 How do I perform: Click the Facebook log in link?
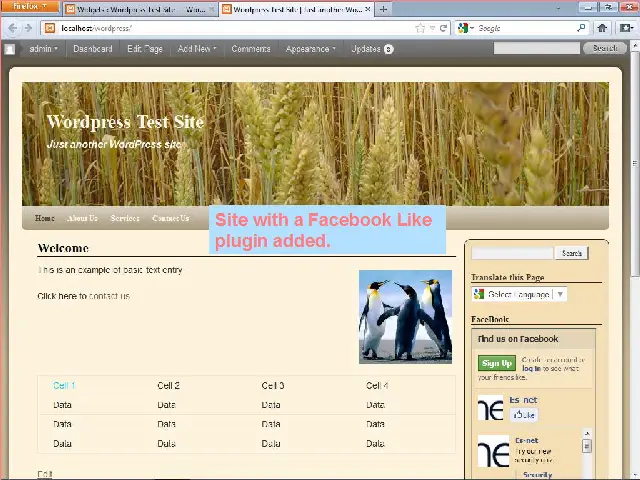(x=531, y=368)
